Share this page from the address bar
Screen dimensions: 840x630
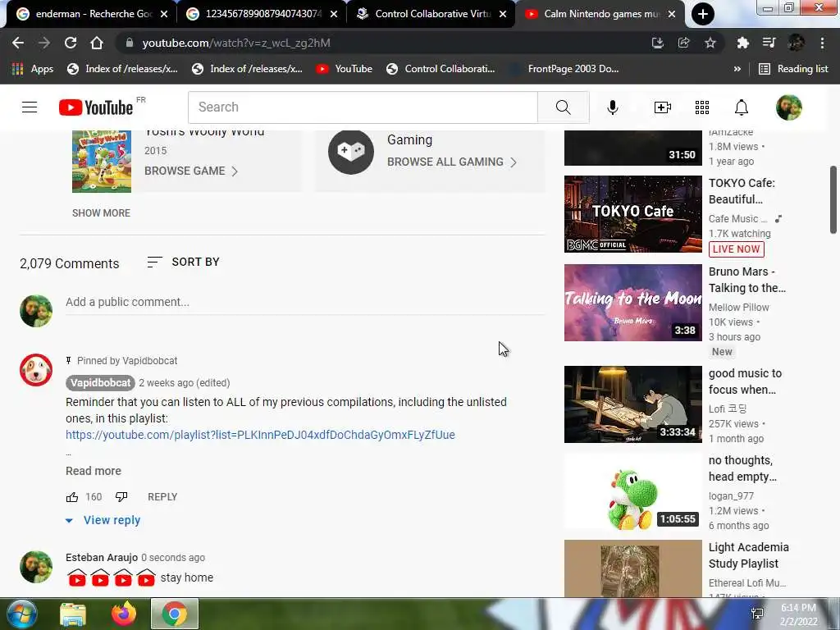683,43
